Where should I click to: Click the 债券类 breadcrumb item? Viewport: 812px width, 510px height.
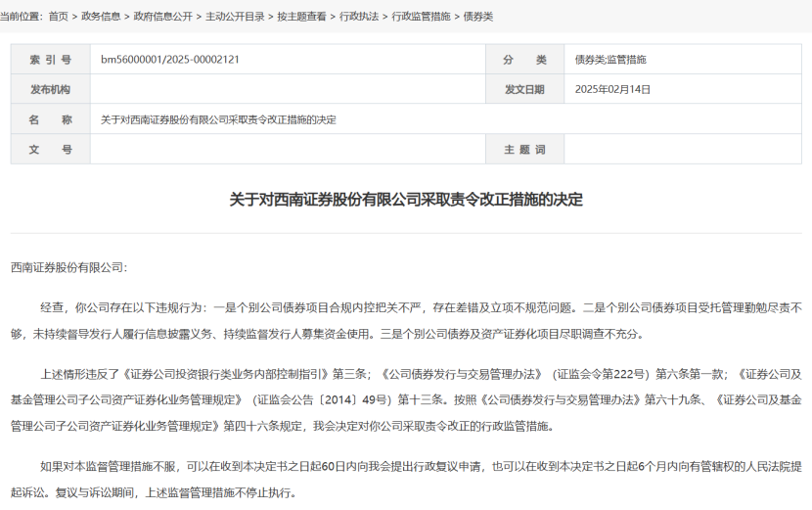point(478,17)
